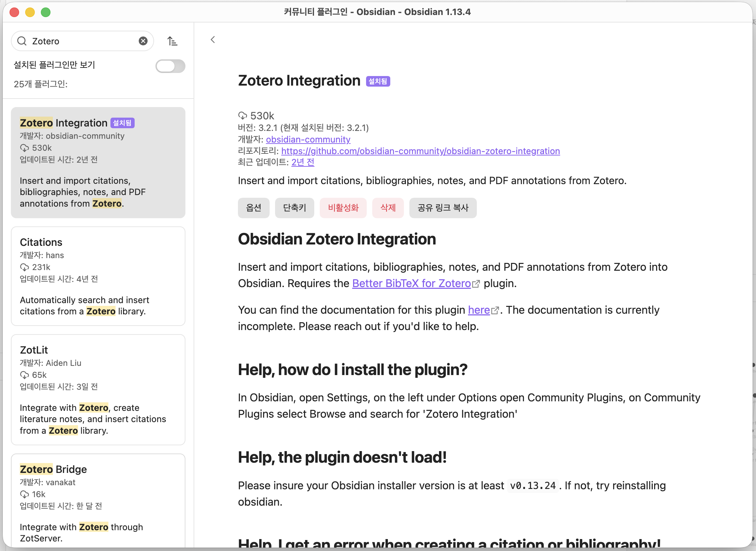Open the plugin sort order menu
756x551 pixels.
pyautogui.click(x=172, y=41)
